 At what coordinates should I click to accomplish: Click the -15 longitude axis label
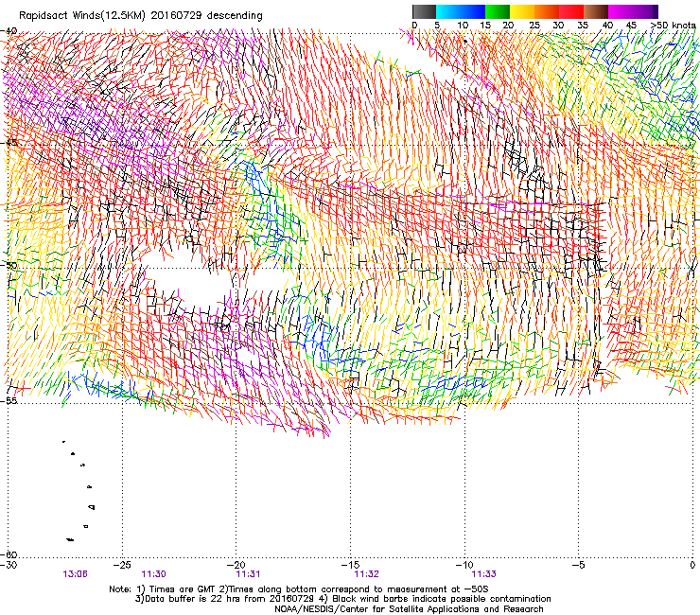click(350, 565)
